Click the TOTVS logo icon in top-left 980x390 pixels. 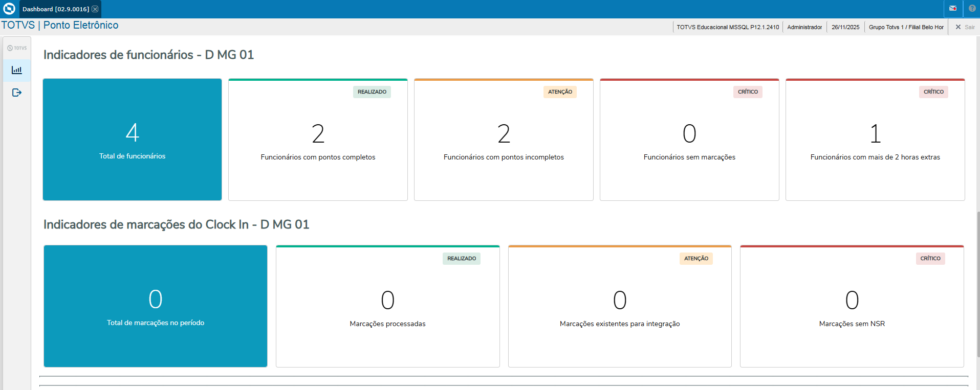[9, 9]
